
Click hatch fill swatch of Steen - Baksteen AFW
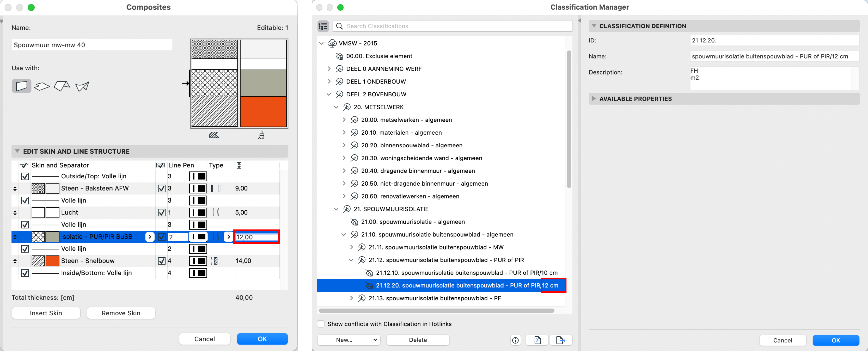(38, 189)
